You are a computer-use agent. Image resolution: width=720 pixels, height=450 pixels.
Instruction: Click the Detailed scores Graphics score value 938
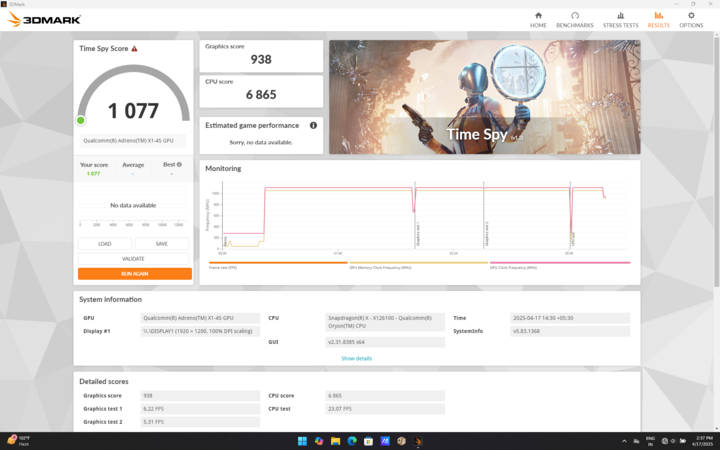pyautogui.click(x=200, y=395)
